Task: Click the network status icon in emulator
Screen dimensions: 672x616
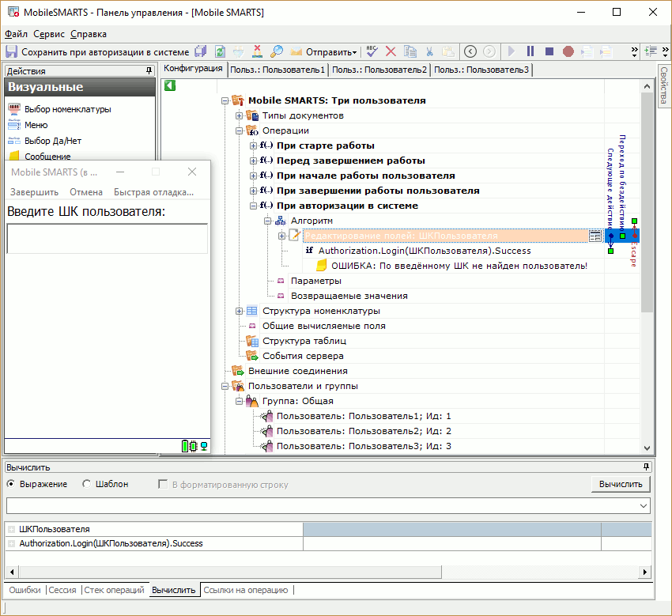Action: [204, 446]
